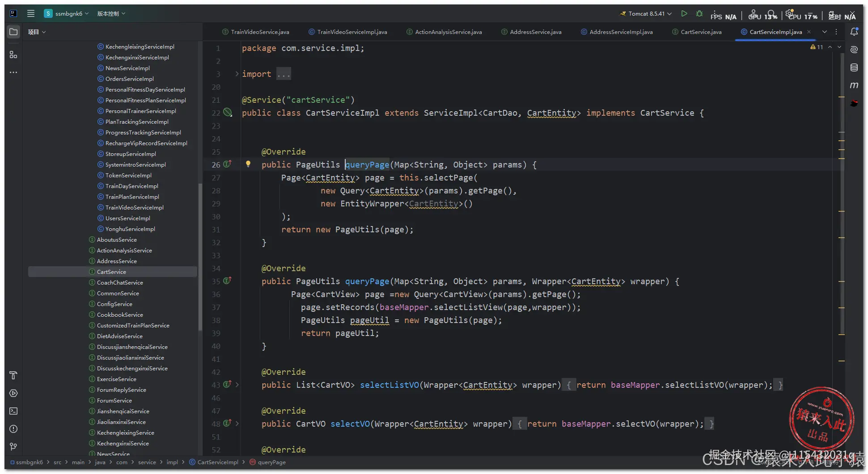The image size is (868, 474).
Task: Click the ssmbgnk6 breadcrumb in the navigation bar
Action: pos(26,462)
